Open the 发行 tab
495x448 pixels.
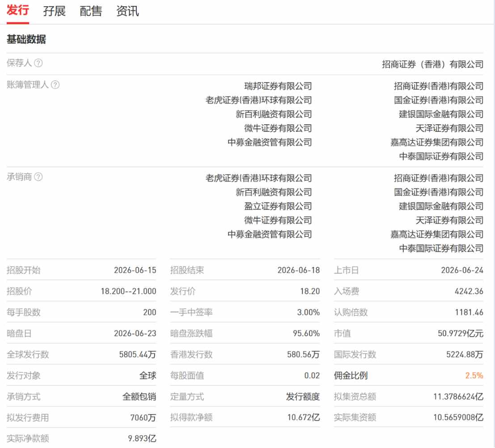pos(18,10)
